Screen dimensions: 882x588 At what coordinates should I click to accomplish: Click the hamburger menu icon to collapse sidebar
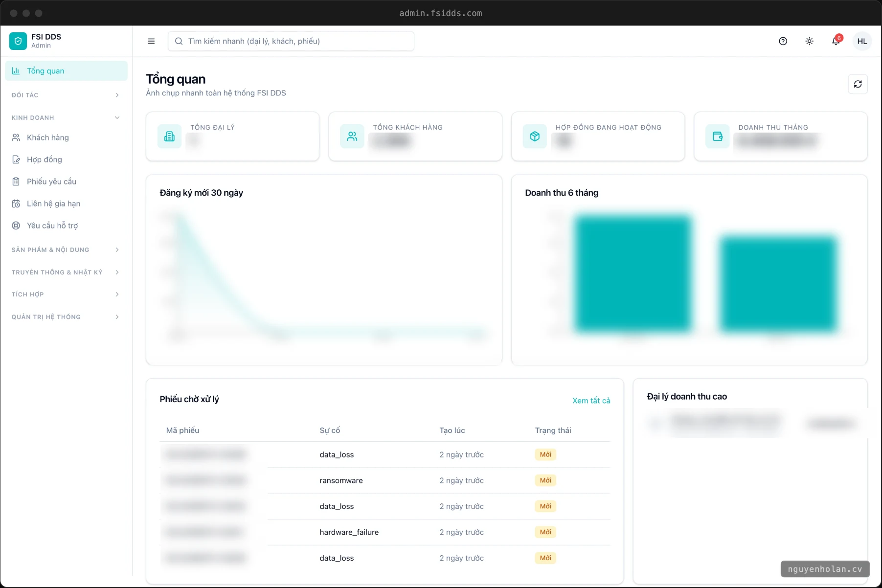(x=151, y=41)
